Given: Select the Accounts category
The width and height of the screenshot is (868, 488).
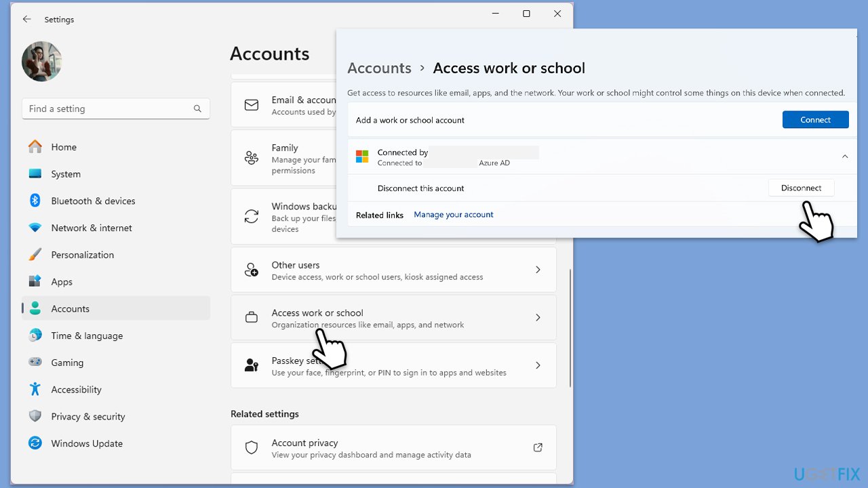Looking at the screenshot, I should pos(116,309).
